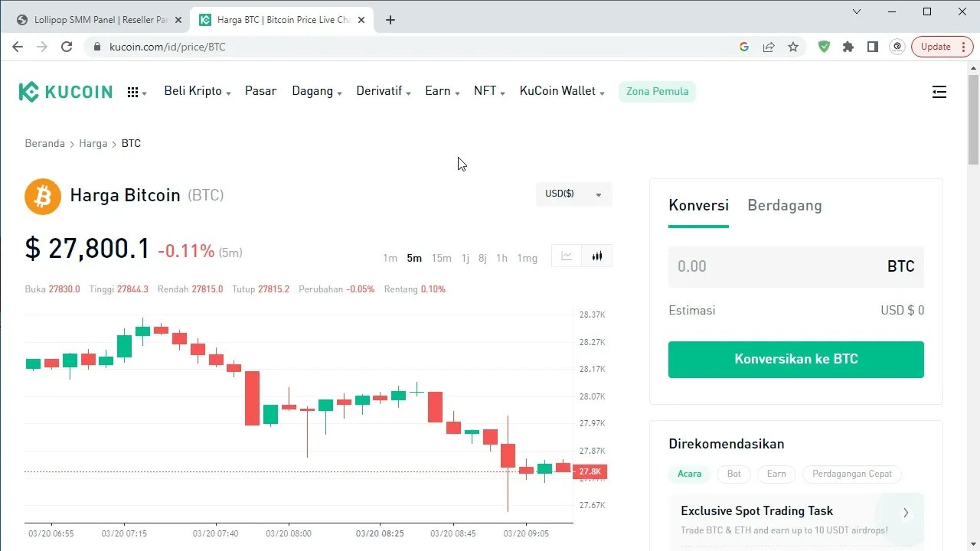
Task: Select the Earn recommendation filter chip
Action: point(776,474)
